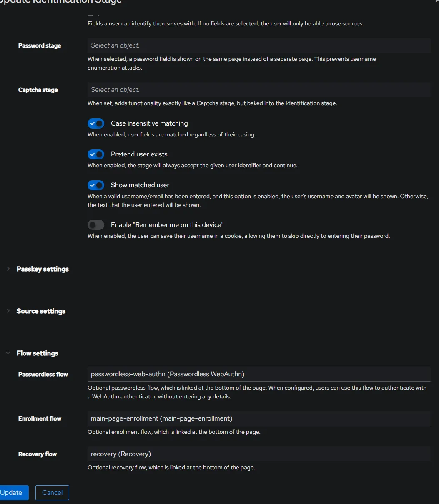This screenshot has width=439, height=504.
Task: Close the Update Identification Stage dialog
Action: [436, 1]
